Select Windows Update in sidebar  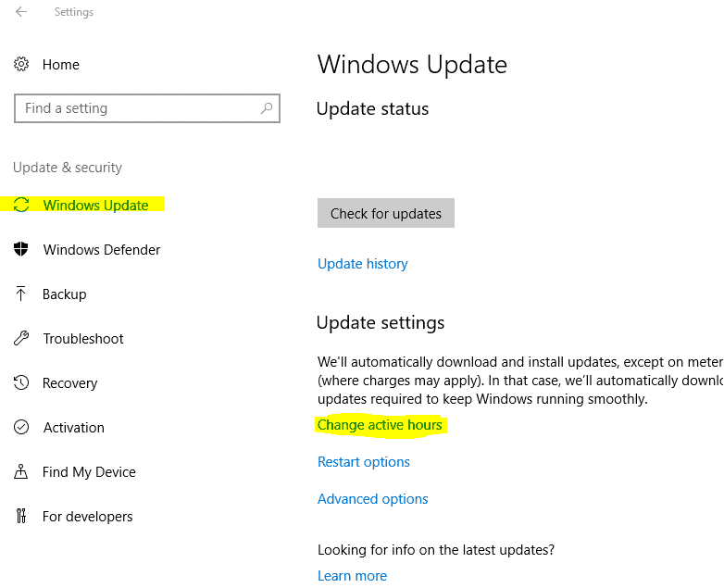(x=95, y=205)
